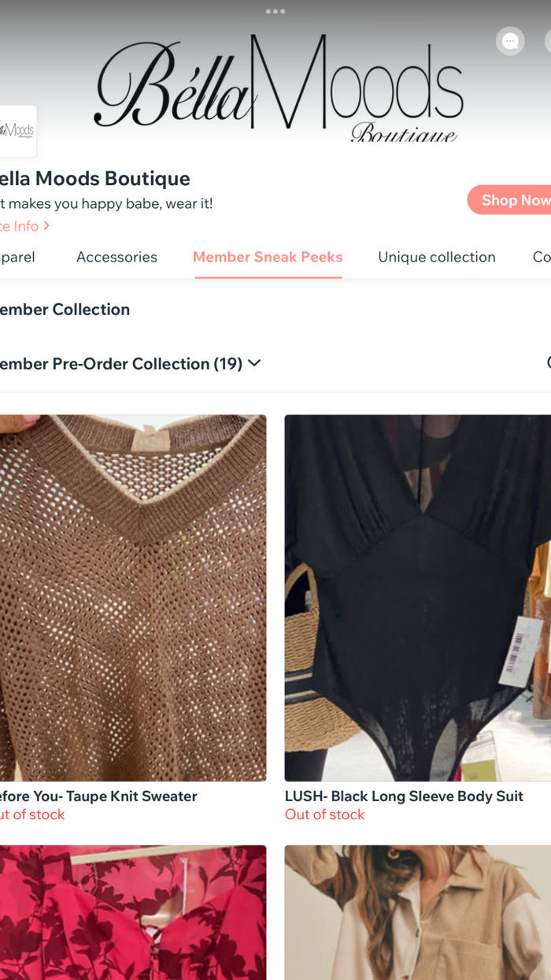Open the LUSH- Black Long Sleeve Body Suit product title

pos(404,796)
